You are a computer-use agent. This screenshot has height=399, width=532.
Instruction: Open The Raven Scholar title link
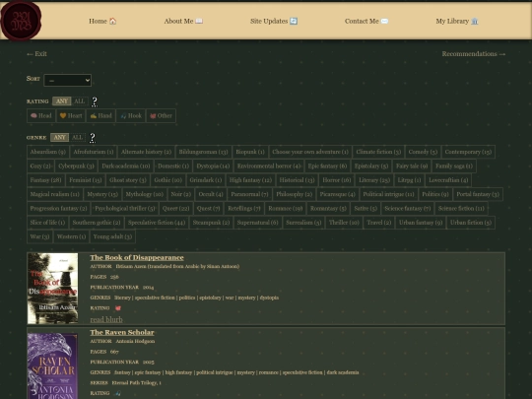[x=122, y=333]
